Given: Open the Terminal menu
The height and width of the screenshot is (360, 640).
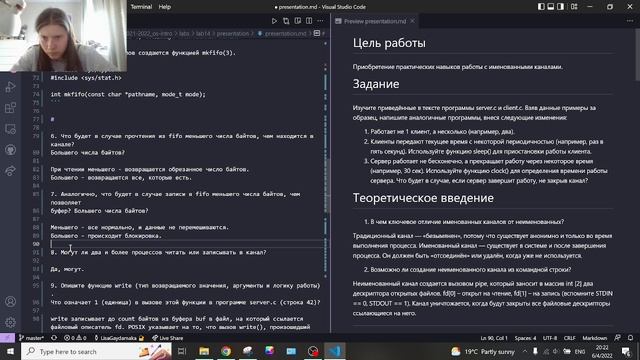Looking at the screenshot, I should [x=141, y=7].
